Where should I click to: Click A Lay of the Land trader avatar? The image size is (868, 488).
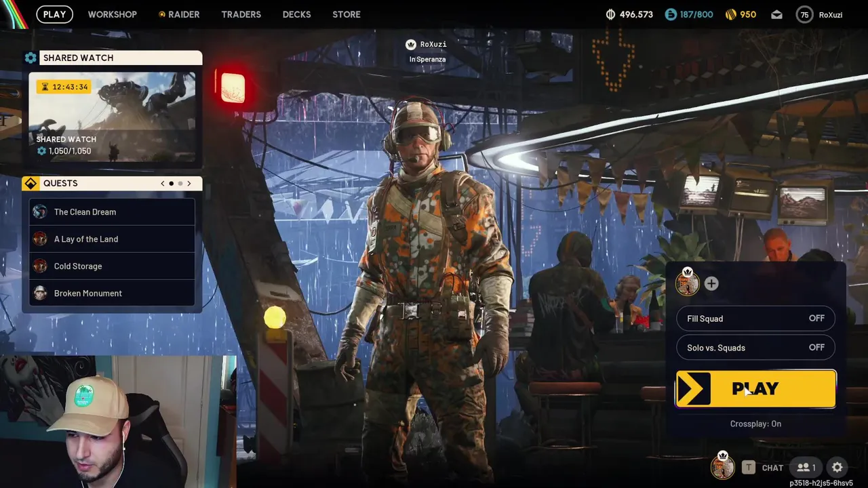pyautogui.click(x=40, y=239)
